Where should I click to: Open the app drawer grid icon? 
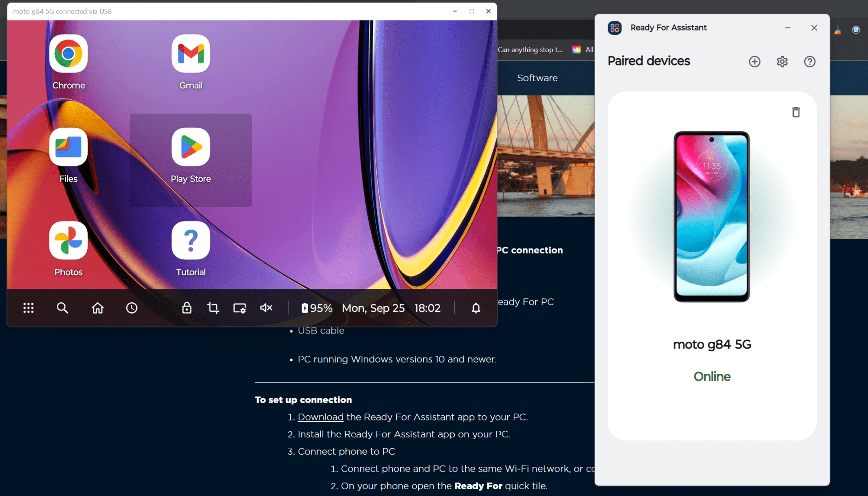[x=29, y=308]
